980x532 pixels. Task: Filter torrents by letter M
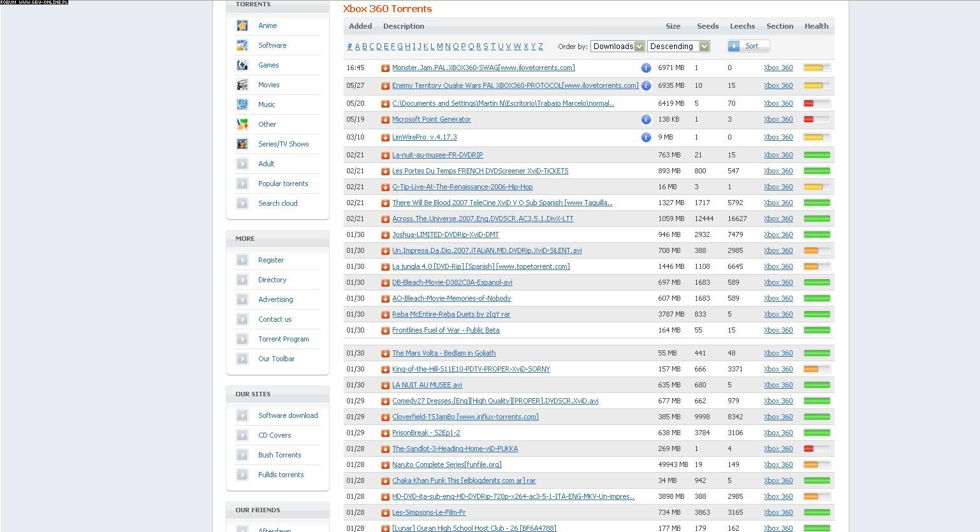pos(439,47)
